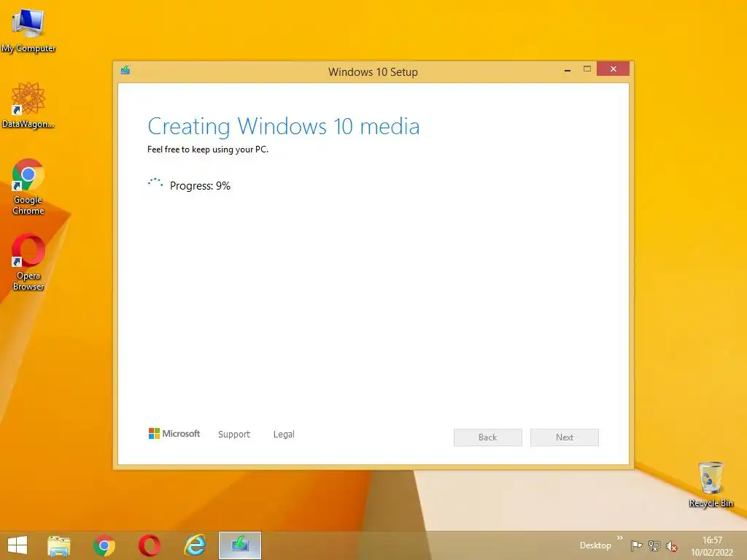Launch File Explorer from the taskbar
Image resolution: width=747 pixels, height=560 pixels.
(59, 545)
